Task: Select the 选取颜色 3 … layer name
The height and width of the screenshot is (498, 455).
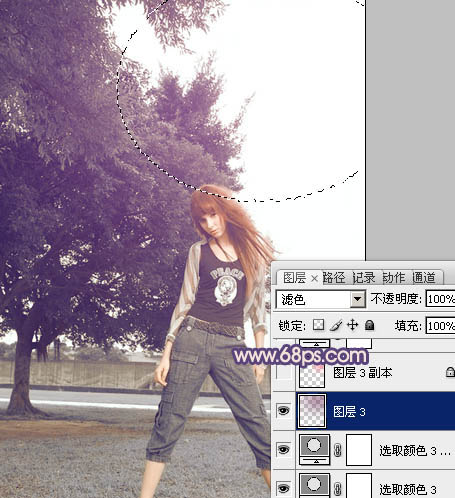Action: (415, 451)
